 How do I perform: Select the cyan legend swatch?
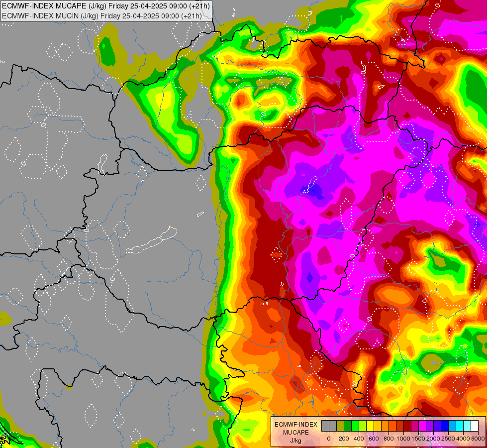pyautogui.click(x=460, y=426)
